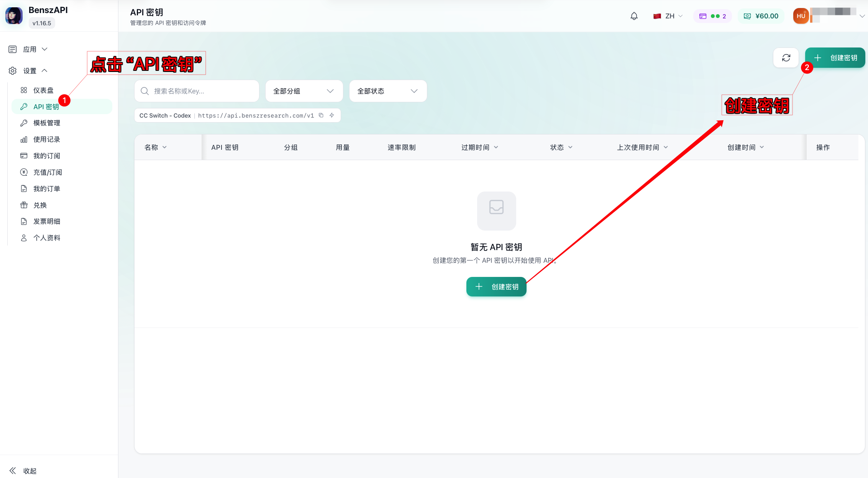Click the search magnifier icon

[145, 91]
